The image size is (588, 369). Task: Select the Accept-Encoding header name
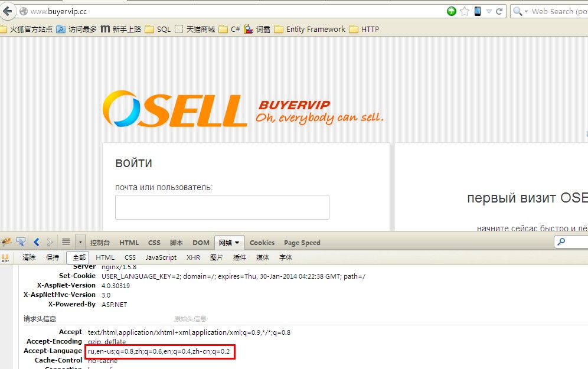(x=54, y=341)
